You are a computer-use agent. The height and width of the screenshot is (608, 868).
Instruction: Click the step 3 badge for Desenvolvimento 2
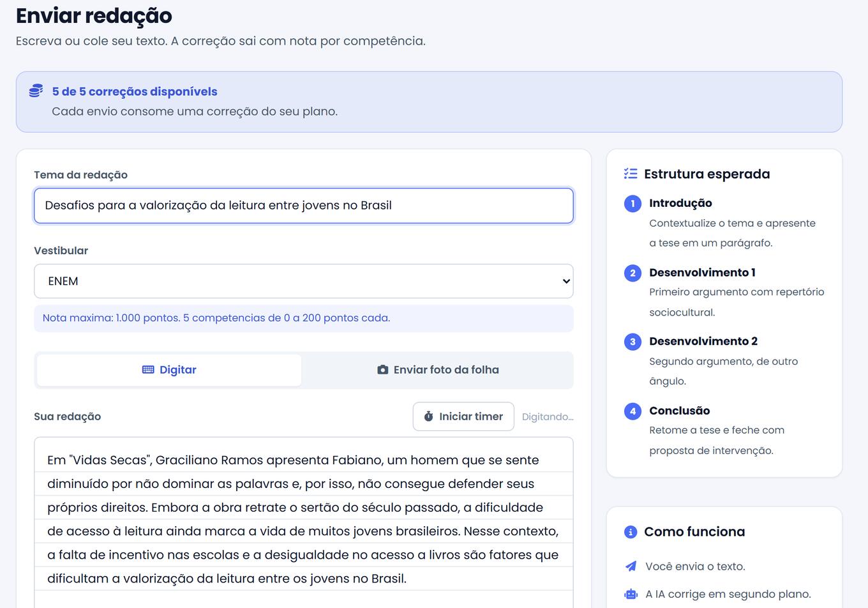click(632, 342)
